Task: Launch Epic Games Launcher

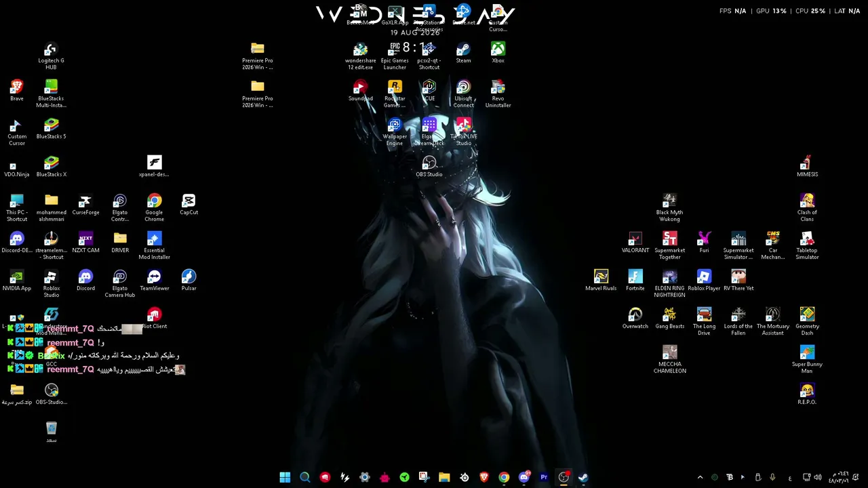Action: [395, 56]
